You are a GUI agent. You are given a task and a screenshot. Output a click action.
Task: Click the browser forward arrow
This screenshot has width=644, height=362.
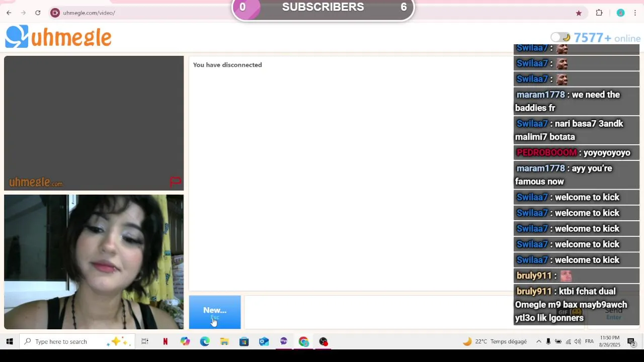pyautogui.click(x=23, y=13)
